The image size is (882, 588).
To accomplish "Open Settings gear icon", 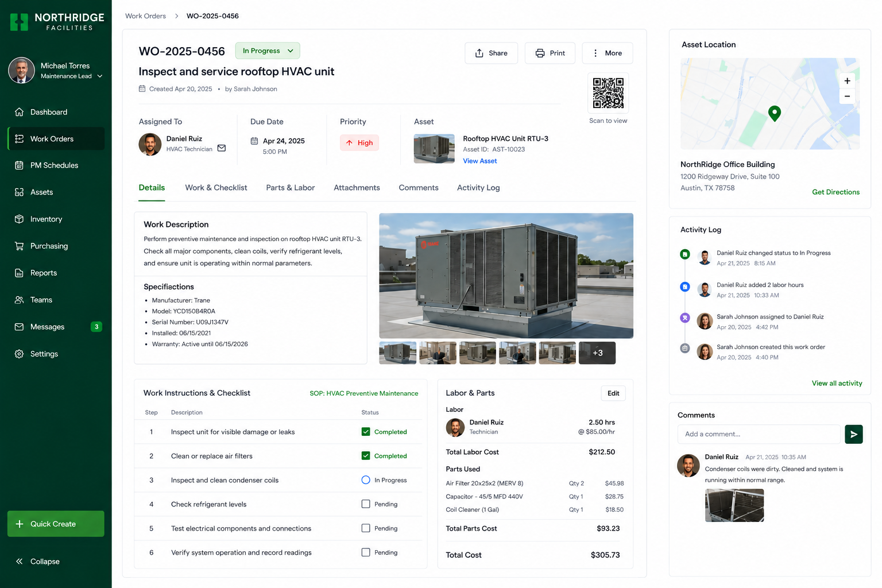I will (19, 354).
